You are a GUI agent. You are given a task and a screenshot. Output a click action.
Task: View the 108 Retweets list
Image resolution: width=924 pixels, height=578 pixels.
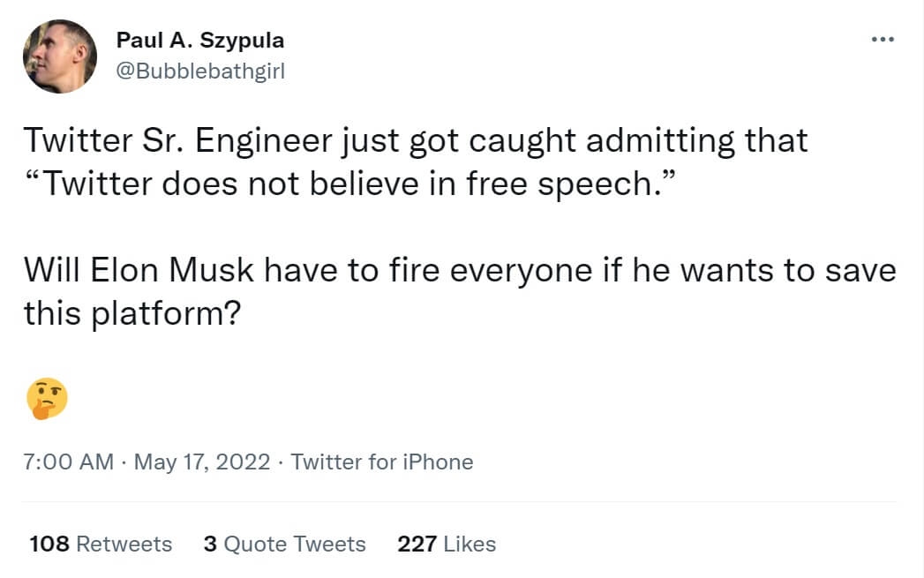pyautogui.click(x=101, y=544)
